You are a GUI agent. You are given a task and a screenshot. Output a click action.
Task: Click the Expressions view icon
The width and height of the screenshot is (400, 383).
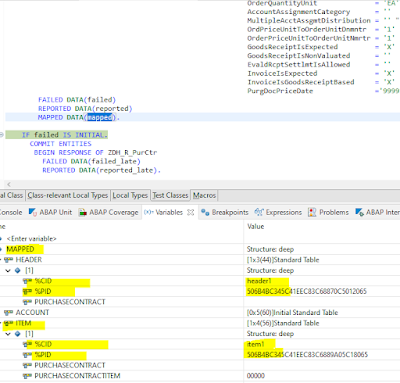click(x=259, y=212)
